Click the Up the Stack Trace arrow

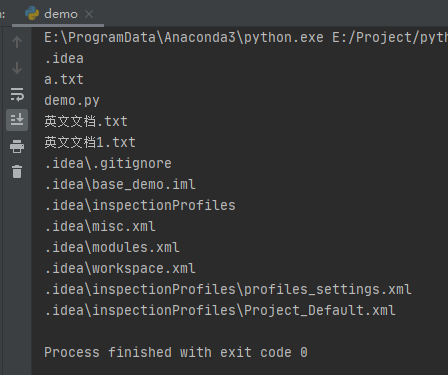[x=17, y=42]
